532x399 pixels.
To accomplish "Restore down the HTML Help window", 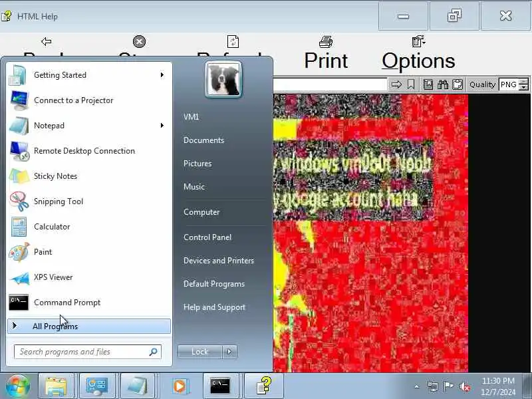I will (x=454, y=16).
